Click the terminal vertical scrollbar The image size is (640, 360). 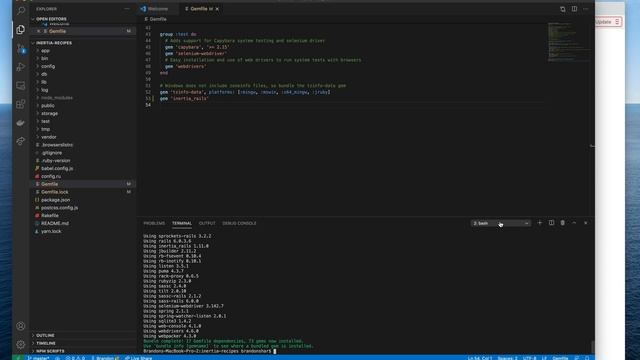pyautogui.click(x=592, y=347)
